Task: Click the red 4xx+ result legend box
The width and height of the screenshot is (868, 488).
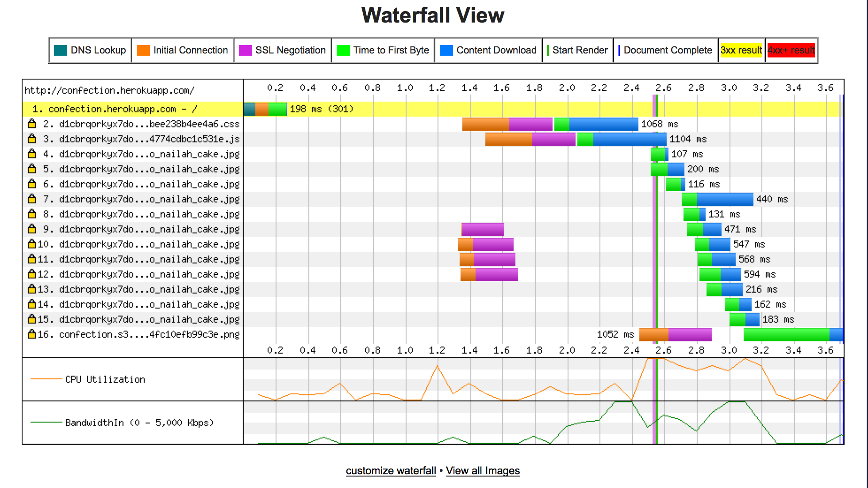Action: pos(791,50)
